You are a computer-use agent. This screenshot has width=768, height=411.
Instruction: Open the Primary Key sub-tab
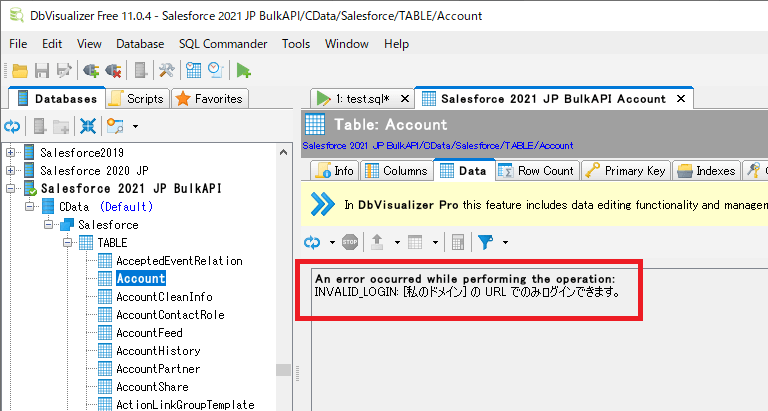(625, 170)
